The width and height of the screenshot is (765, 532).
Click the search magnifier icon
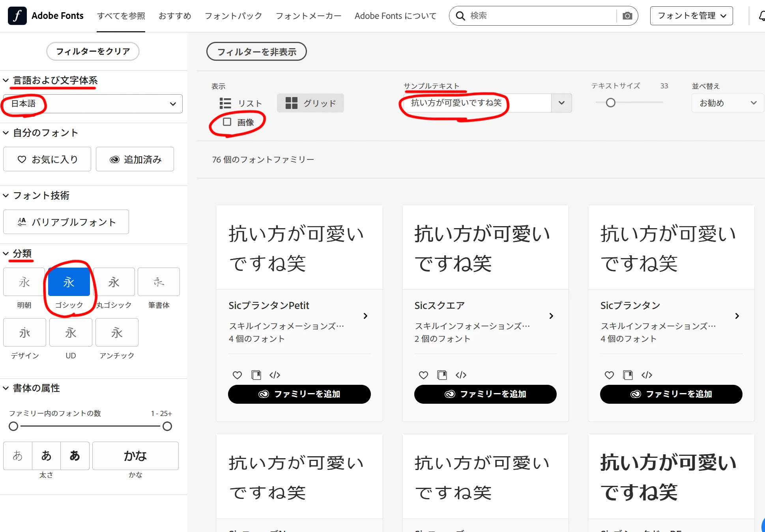coord(460,16)
